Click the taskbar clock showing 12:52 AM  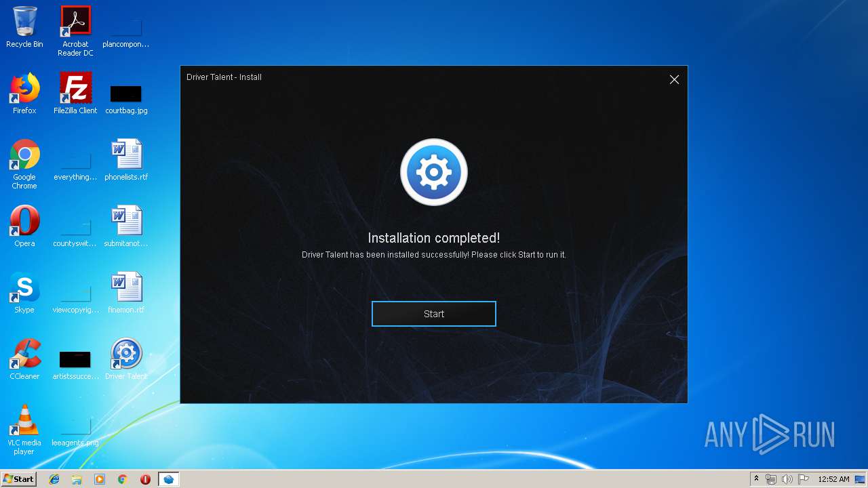(833, 479)
